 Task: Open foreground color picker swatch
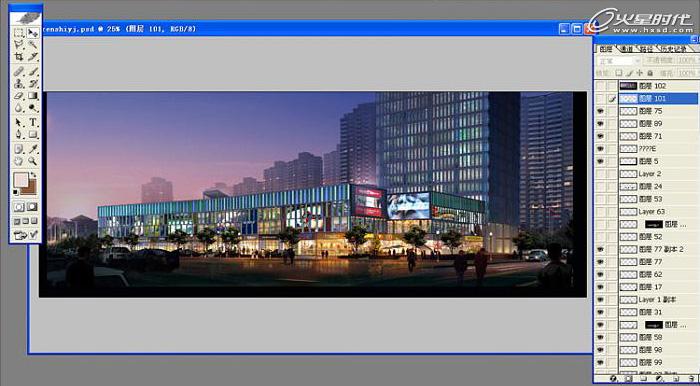(20, 180)
